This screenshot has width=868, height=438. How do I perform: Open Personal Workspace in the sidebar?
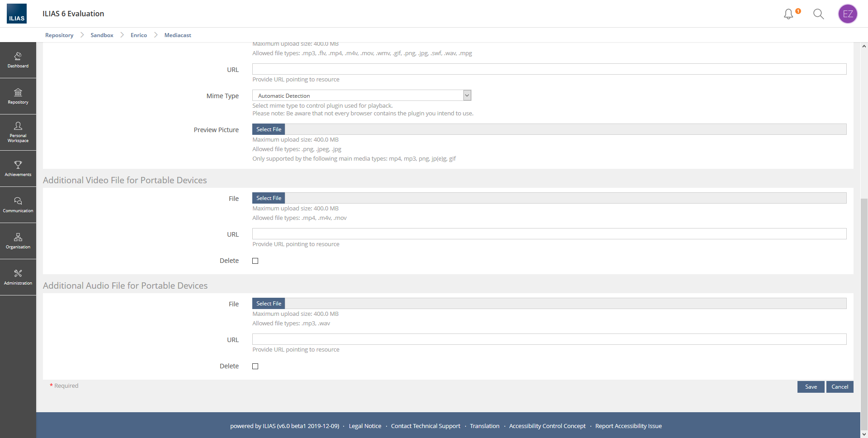18,132
